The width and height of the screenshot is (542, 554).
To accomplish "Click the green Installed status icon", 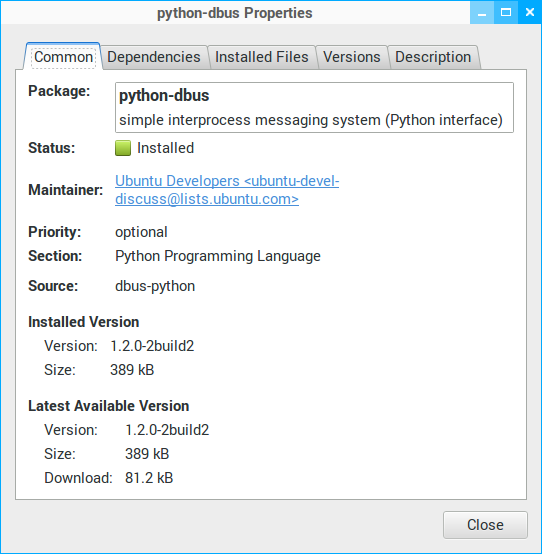I will click(123, 148).
